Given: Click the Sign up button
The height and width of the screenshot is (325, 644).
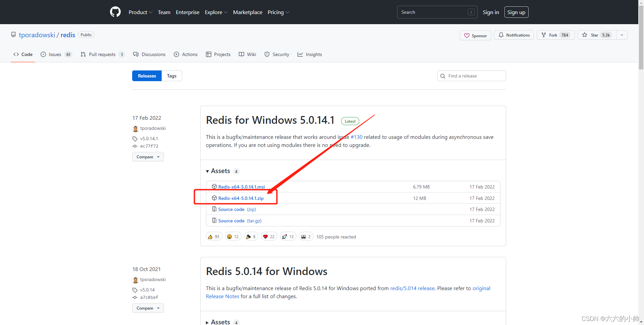Looking at the screenshot, I should point(516,12).
